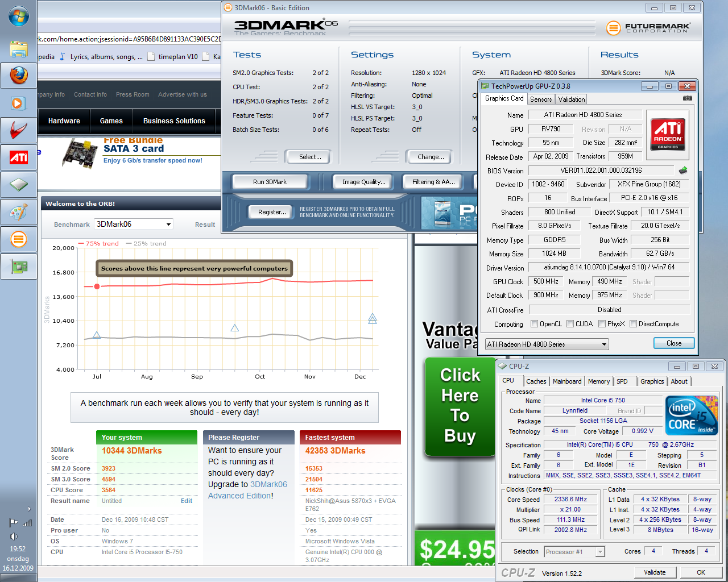728x582 pixels.
Task: Click Validate in CPU-Z
Action: [x=655, y=572]
